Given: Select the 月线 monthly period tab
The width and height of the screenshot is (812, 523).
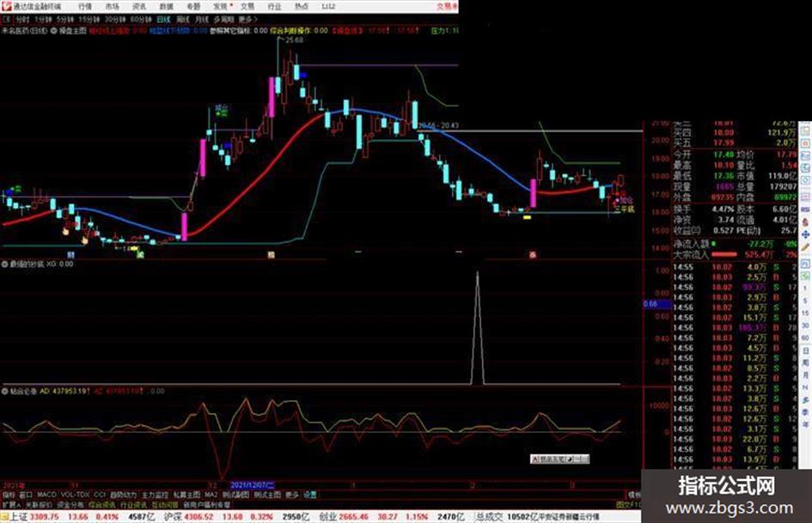Looking at the screenshot, I should tap(201, 20).
